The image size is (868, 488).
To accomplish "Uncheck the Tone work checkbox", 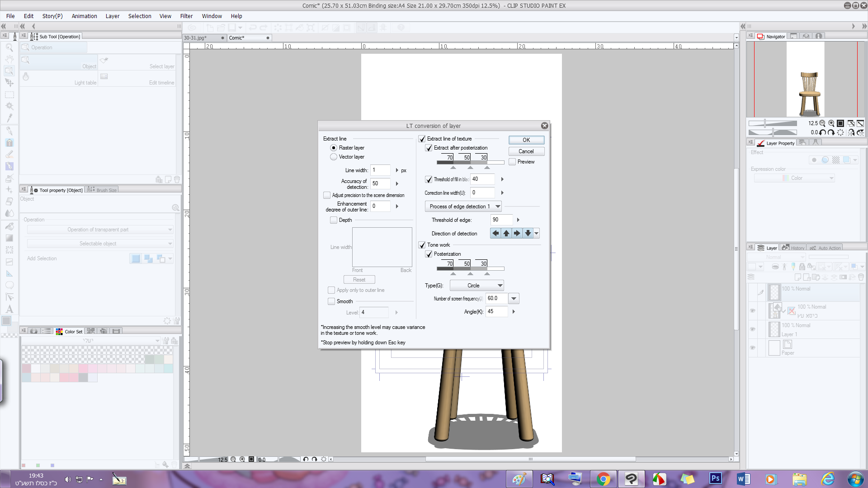I will [x=422, y=245].
